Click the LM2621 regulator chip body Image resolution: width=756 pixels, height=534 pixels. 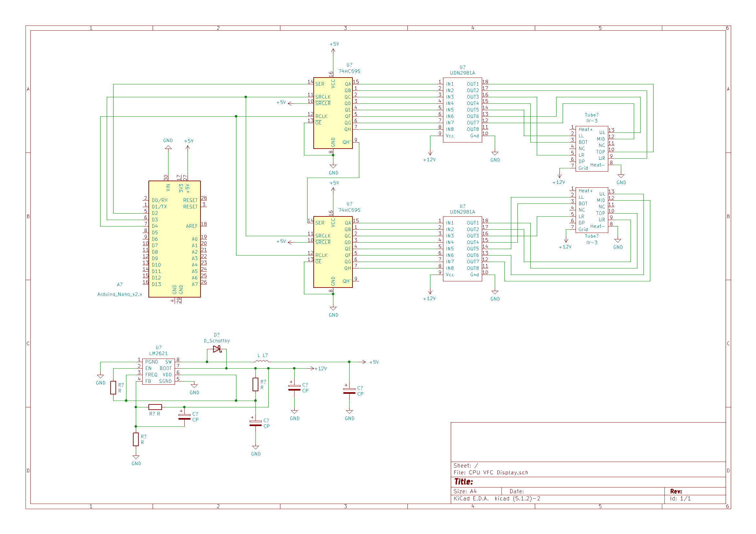158,372
